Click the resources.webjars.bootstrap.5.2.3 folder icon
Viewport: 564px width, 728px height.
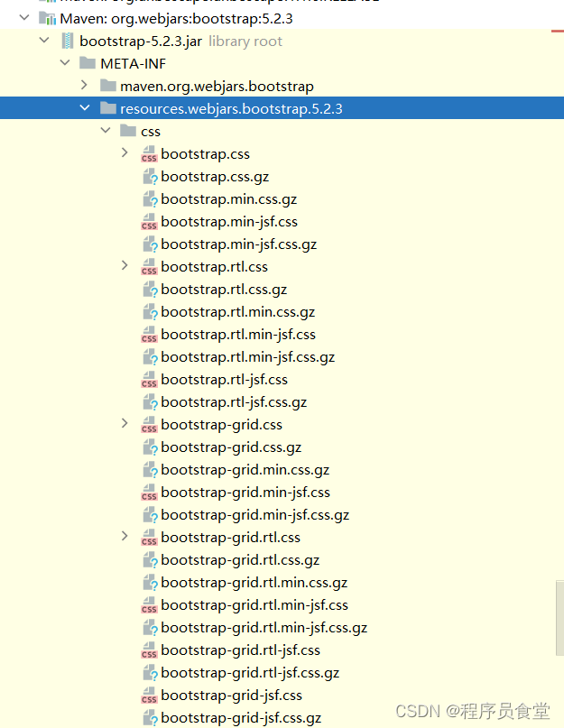(108, 108)
